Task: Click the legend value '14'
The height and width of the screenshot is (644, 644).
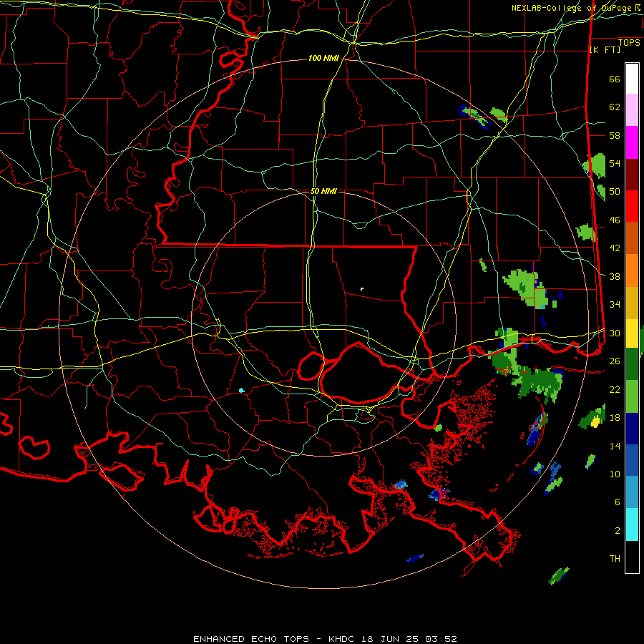Action: (x=615, y=446)
